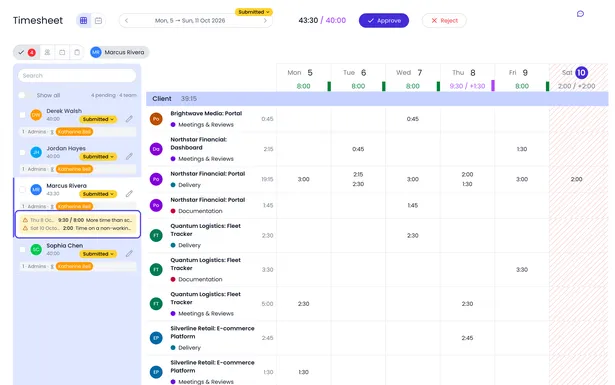Check Derek Walsh's checkbox
This screenshot has height=385, width=615.
pyautogui.click(x=22, y=114)
